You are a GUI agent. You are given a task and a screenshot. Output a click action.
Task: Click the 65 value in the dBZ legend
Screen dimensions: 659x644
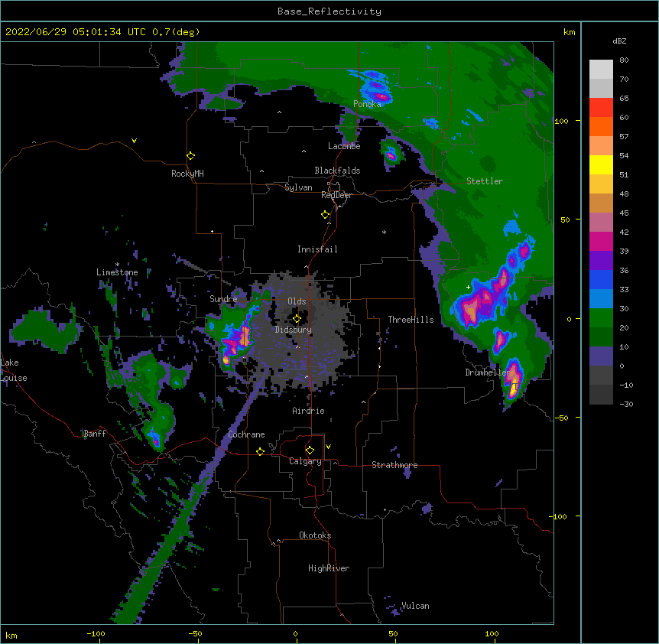[x=624, y=99]
